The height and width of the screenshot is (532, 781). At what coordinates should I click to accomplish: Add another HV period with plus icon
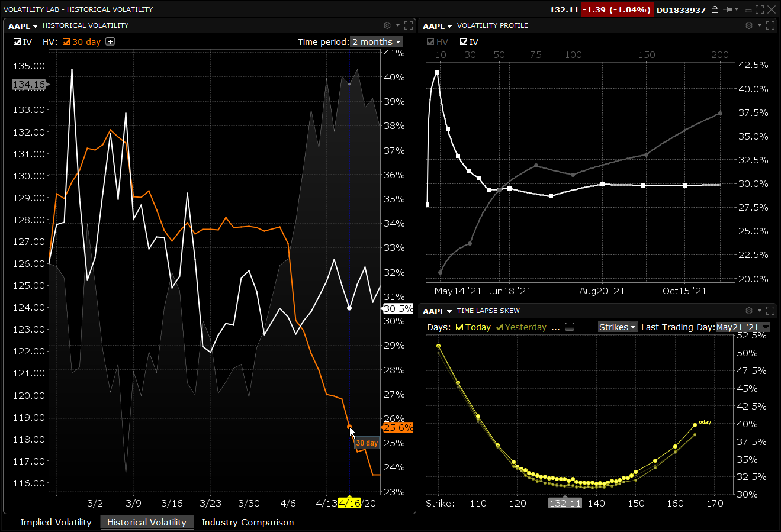coord(110,41)
